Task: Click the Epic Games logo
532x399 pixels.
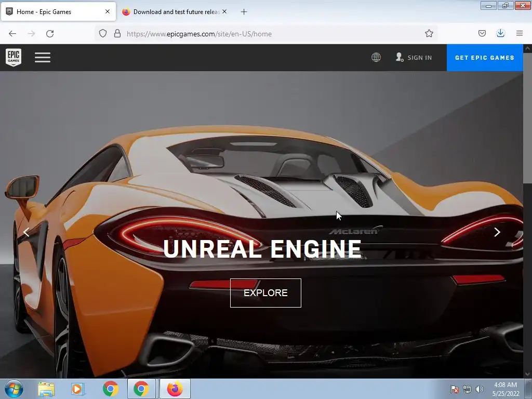Action: coord(14,57)
